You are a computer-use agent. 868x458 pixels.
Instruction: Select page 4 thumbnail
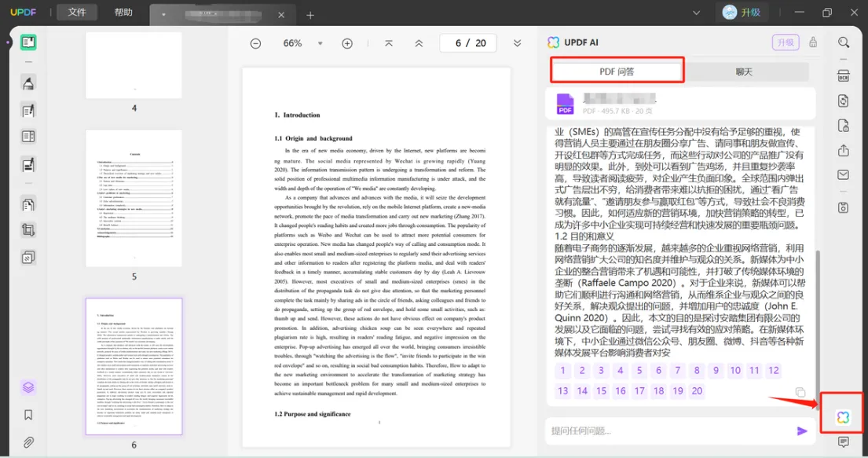tap(134, 65)
